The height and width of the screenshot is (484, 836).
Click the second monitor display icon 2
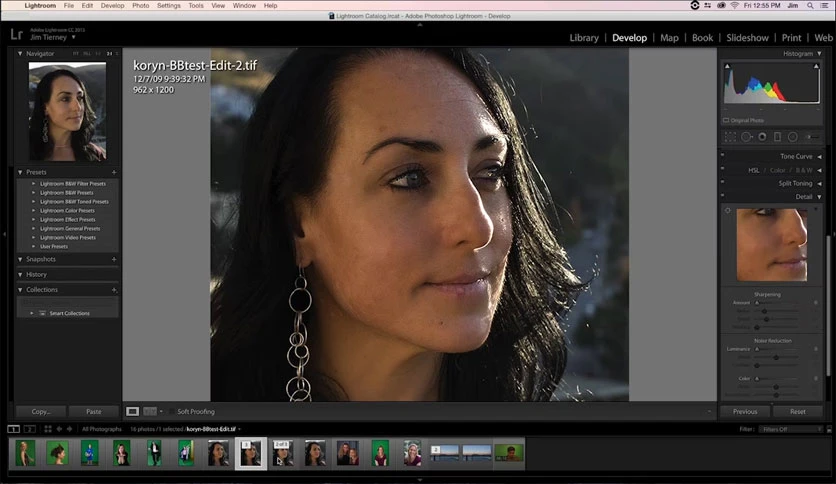pos(30,429)
